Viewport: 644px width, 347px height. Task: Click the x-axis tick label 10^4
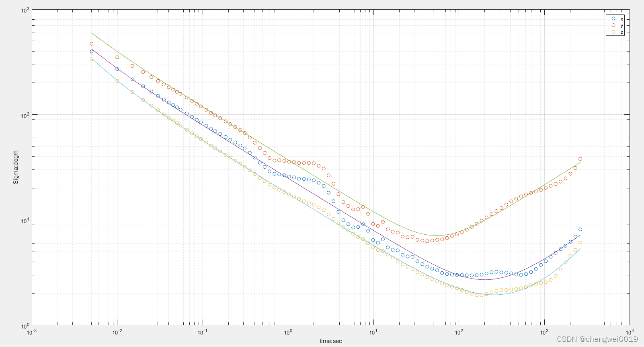[630, 332]
